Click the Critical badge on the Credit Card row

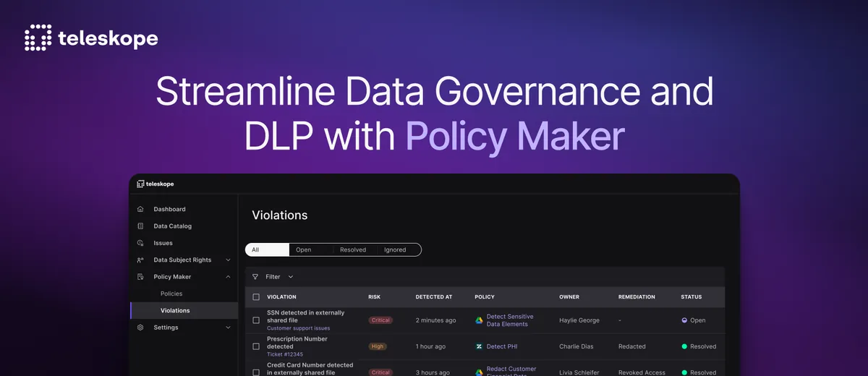tap(380, 372)
